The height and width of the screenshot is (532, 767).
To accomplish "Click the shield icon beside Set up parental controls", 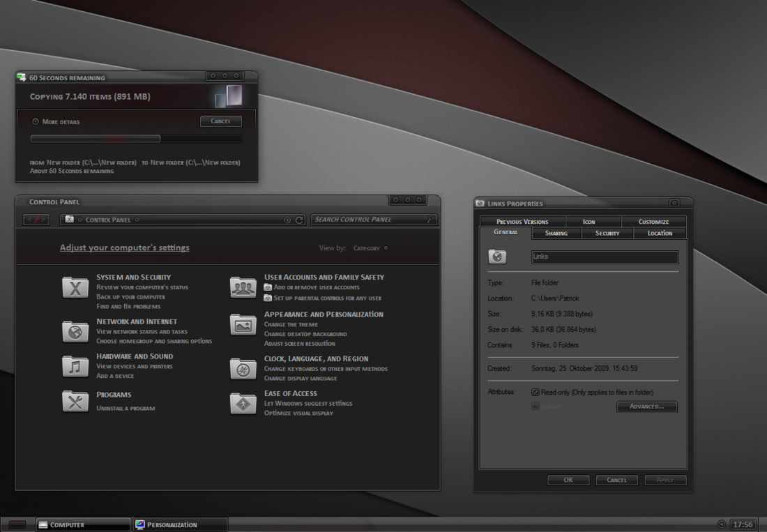I will click(268, 298).
